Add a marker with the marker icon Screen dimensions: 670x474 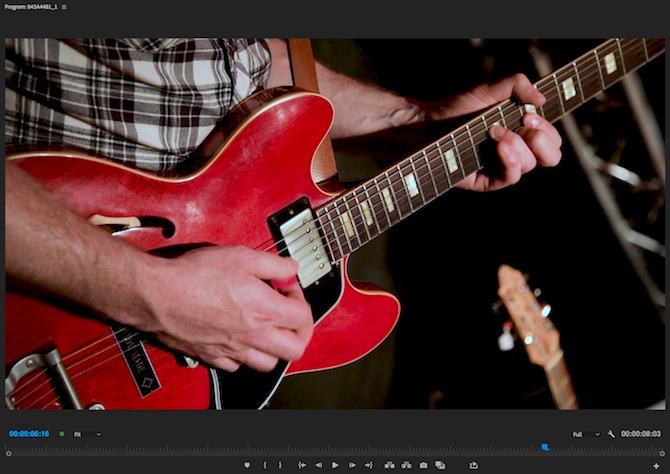pyautogui.click(x=248, y=465)
